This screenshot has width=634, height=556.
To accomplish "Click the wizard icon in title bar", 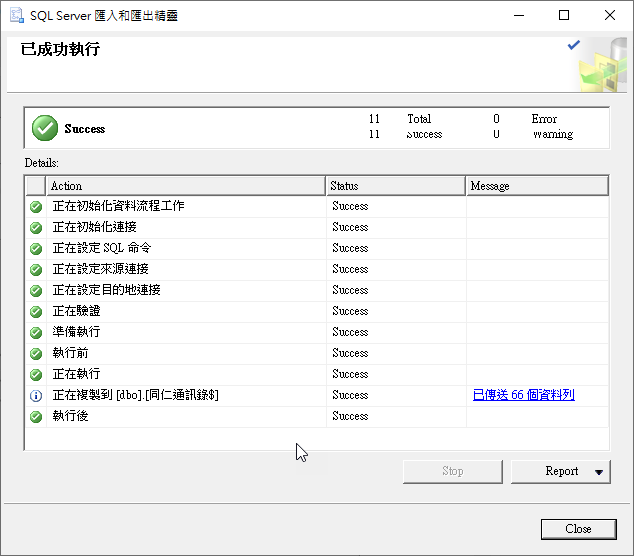I will pyautogui.click(x=17, y=15).
